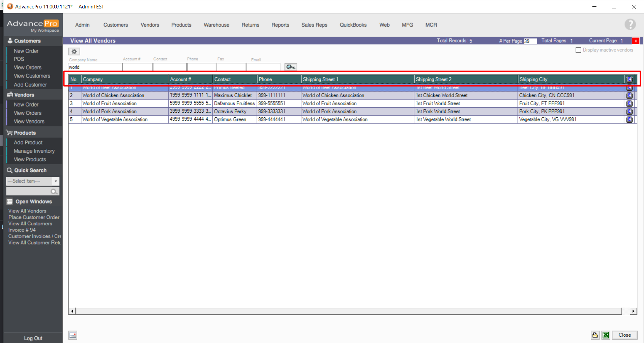Click the Close button
This screenshot has width=644, height=343.
tap(624, 335)
